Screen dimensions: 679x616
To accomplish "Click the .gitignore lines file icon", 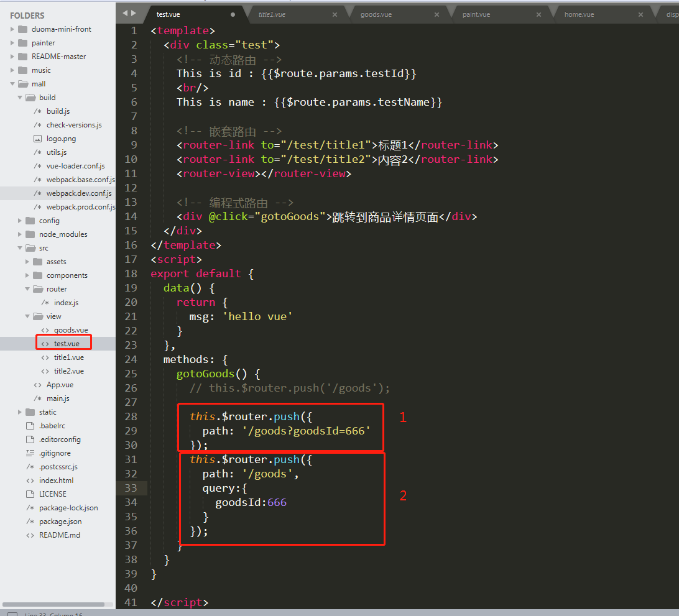I will 30,453.
